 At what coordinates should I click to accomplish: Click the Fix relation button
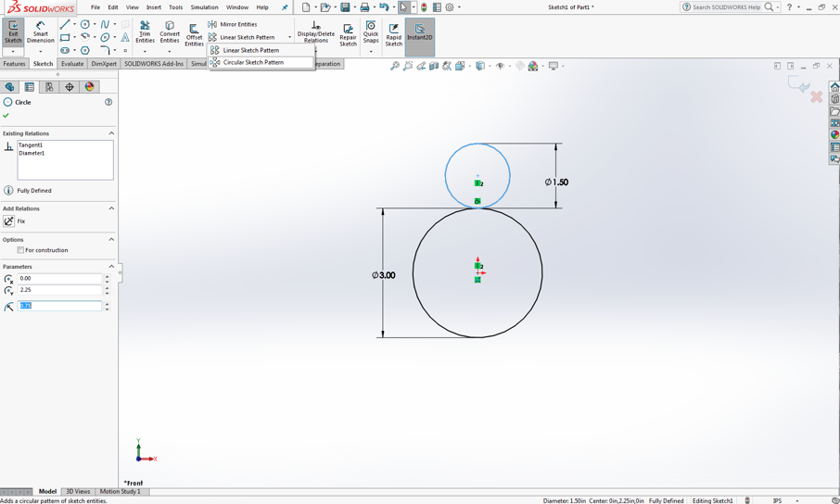pyautogui.click(x=9, y=221)
